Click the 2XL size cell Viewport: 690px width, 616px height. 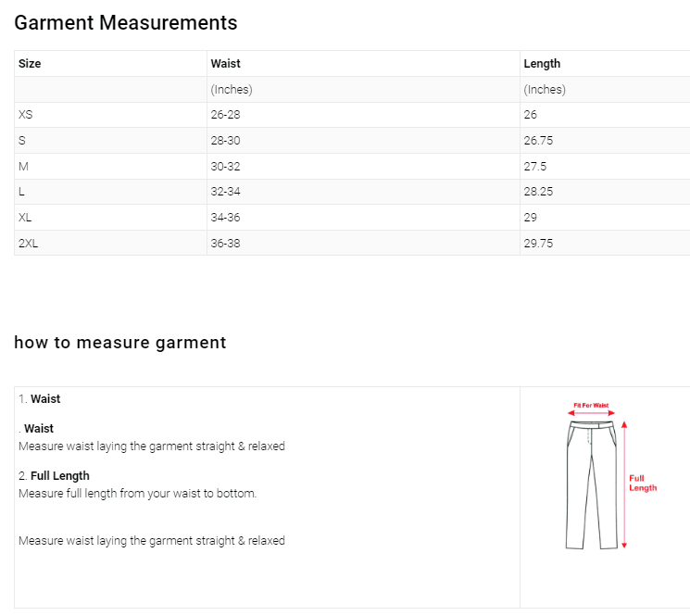28,244
